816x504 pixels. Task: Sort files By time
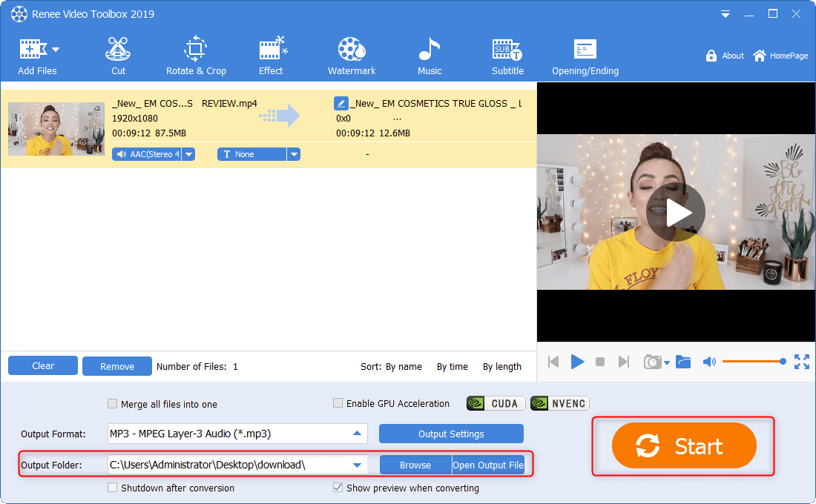(452, 366)
